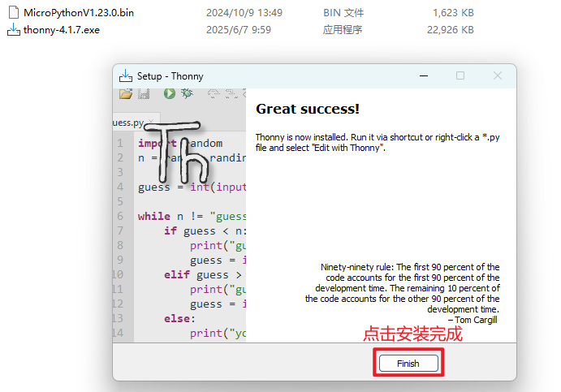The width and height of the screenshot is (561, 392).
Task: Click the 22,926 KB size cell
Action: tap(451, 30)
